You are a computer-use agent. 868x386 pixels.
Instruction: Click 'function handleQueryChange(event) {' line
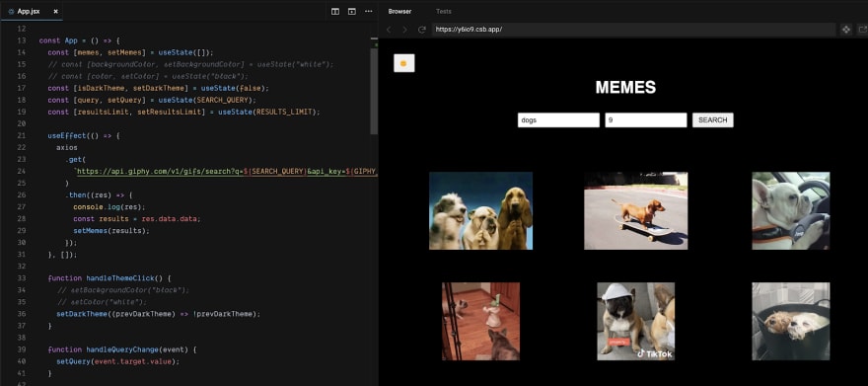(x=122, y=349)
